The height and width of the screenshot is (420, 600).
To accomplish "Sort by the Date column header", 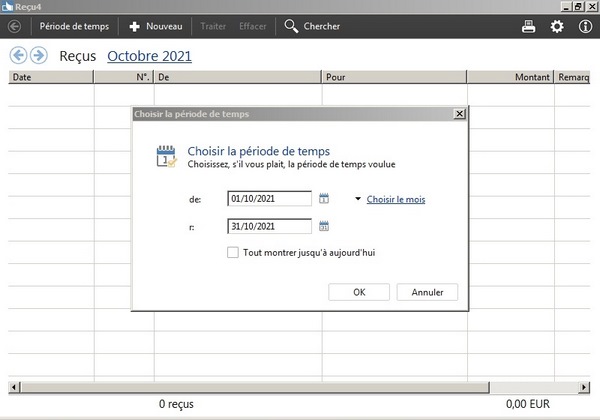I will click(51, 77).
